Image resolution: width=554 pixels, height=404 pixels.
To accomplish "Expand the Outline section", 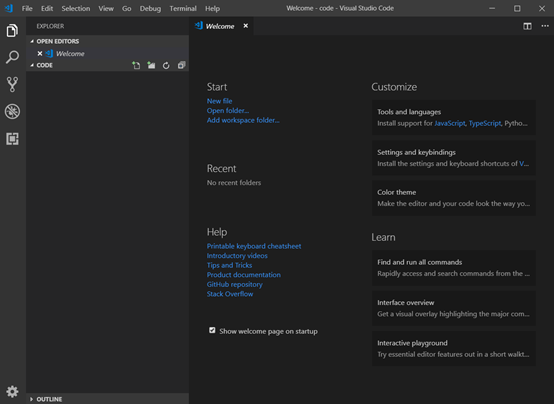I will click(31, 399).
